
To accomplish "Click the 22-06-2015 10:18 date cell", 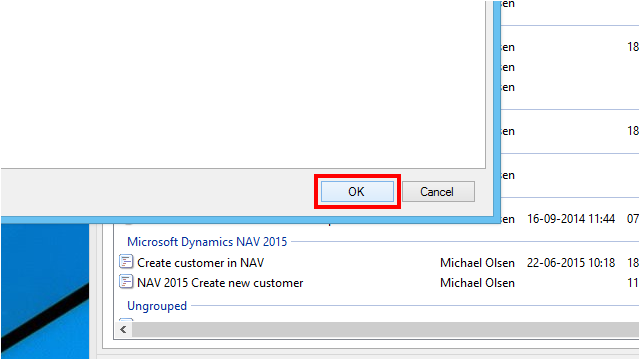I will tap(571, 263).
